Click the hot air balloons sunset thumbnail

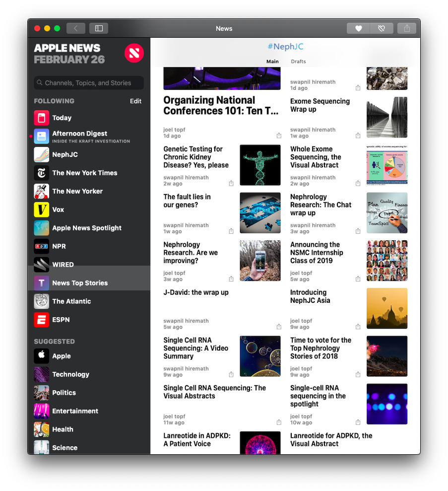click(x=387, y=308)
